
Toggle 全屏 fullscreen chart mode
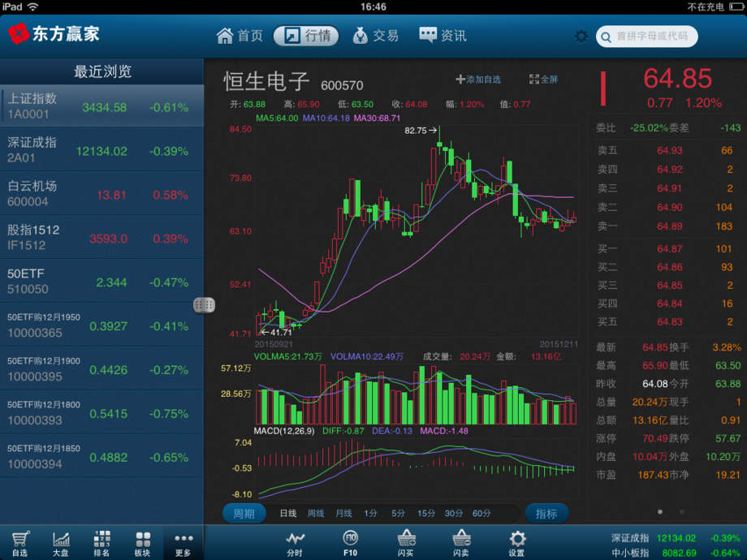click(x=541, y=80)
